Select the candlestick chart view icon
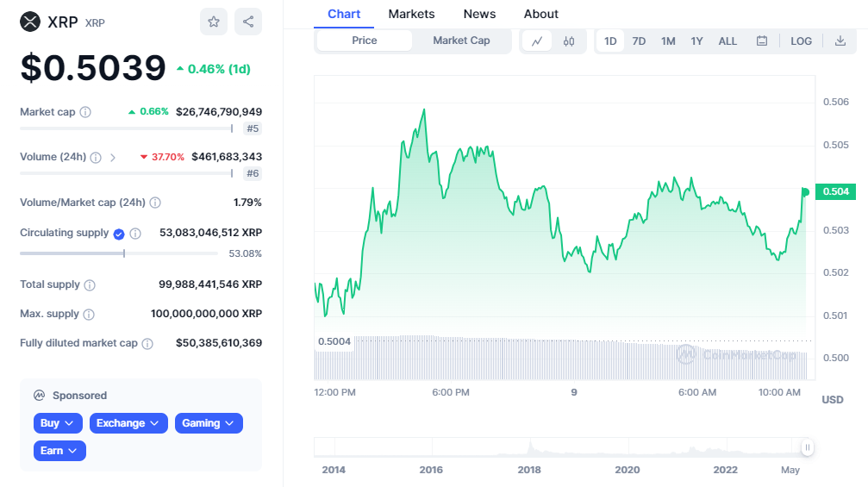The width and height of the screenshot is (868, 487). (569, 41)
